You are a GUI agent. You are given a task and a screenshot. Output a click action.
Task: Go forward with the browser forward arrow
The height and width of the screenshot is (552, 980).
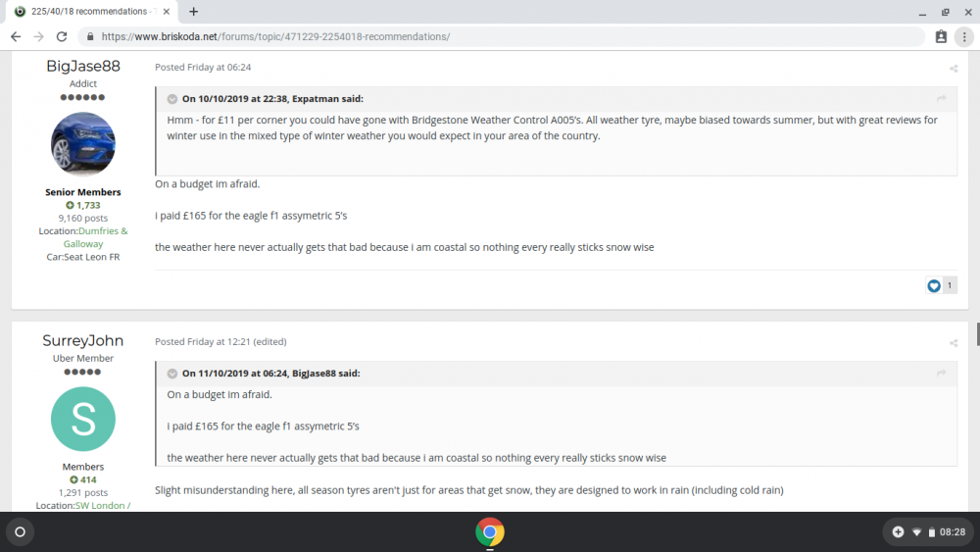39,37
